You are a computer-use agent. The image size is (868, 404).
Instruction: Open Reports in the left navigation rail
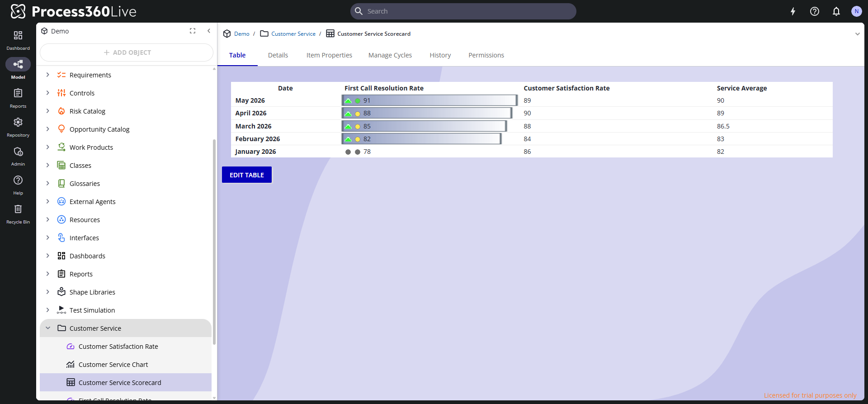(18, 98)
